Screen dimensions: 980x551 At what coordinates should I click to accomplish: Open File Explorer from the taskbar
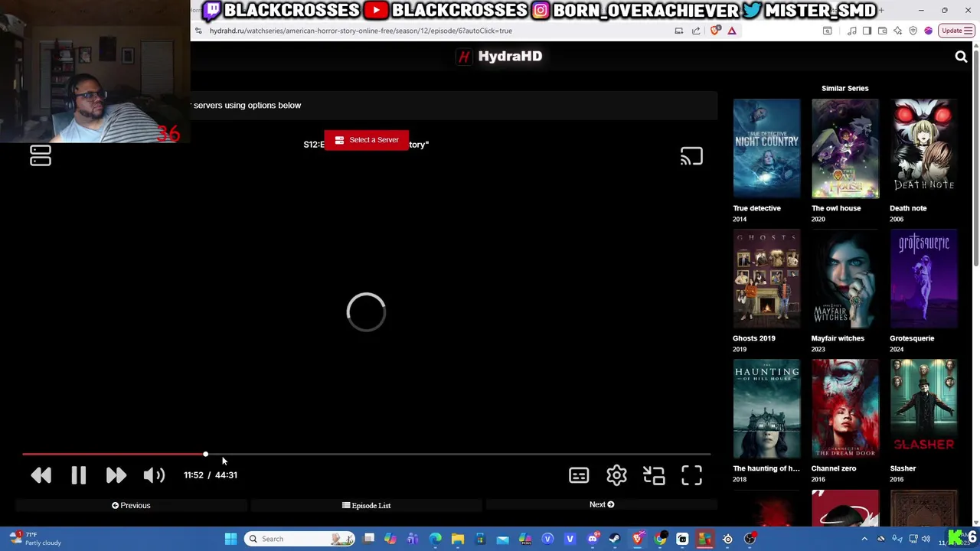(x=457, y=539)
